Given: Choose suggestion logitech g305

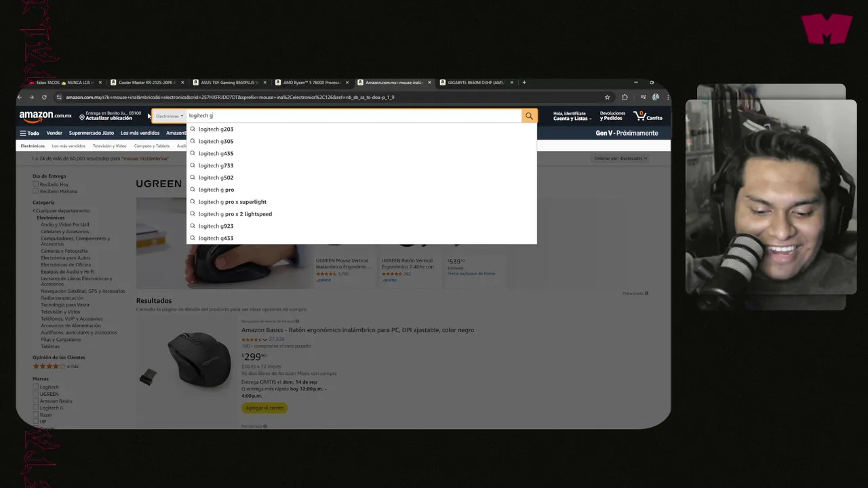Looking at the screenshot, I should tap(361, 141).
